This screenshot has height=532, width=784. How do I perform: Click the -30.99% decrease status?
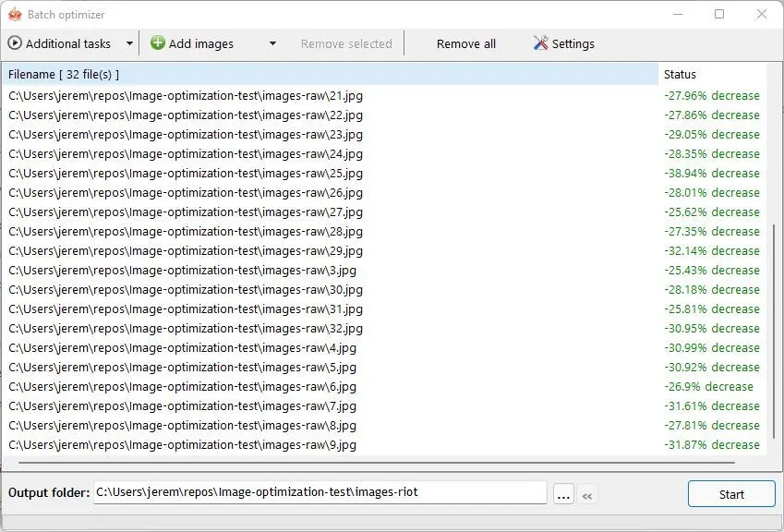coord(712,348)
